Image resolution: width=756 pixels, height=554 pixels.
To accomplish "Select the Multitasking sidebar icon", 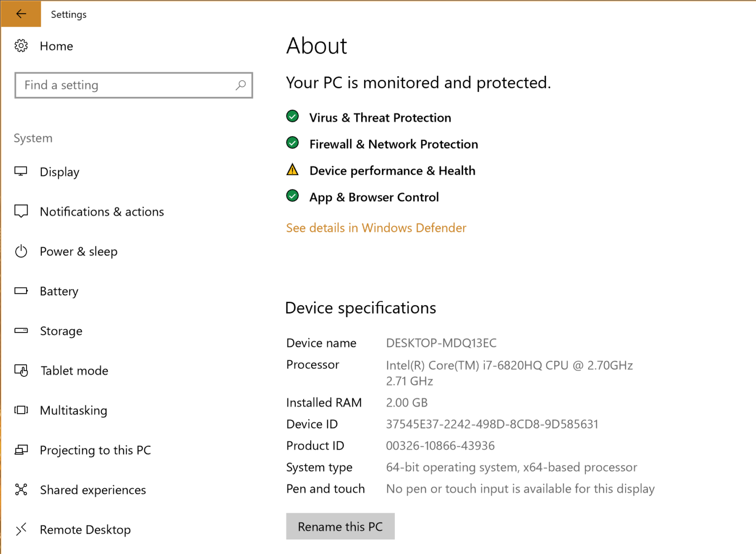I will tap(21, 410).
